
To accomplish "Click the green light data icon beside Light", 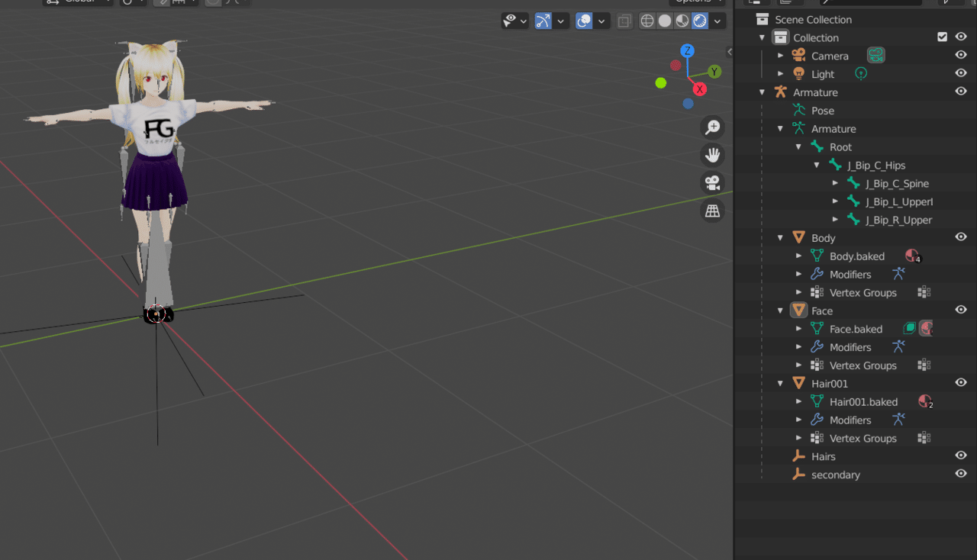I will pos(861,73).
